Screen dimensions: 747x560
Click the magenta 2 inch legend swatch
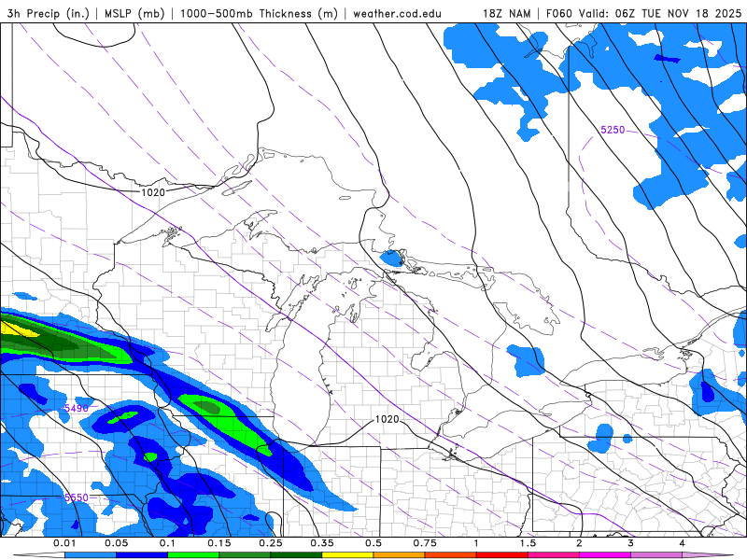pyautogui.click(x=605, y=555)
